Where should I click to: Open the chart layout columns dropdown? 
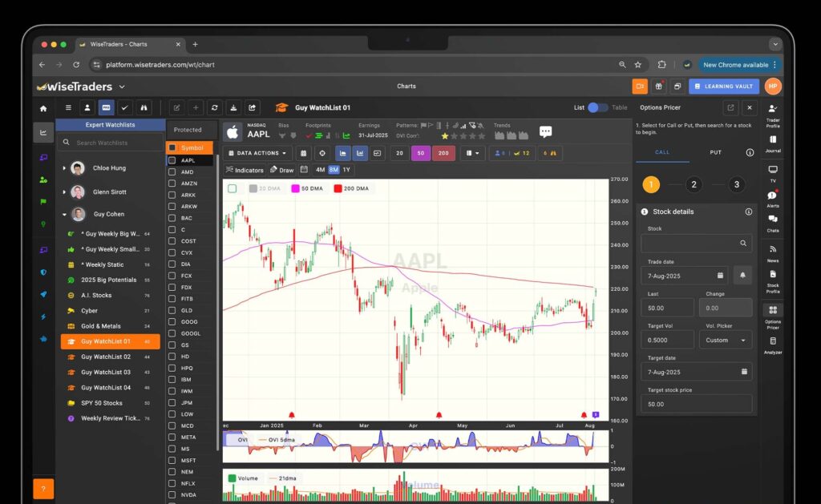[472, 153]
